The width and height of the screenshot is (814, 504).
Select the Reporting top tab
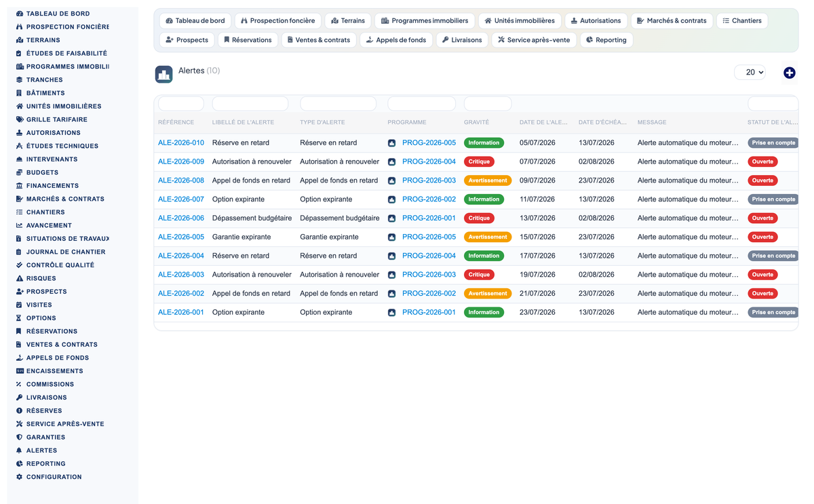coord(606,40)
